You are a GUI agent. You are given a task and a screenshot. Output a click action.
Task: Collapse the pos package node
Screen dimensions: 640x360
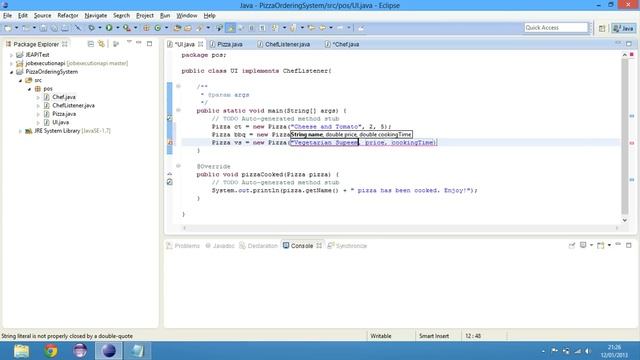(x=29, y=89)
